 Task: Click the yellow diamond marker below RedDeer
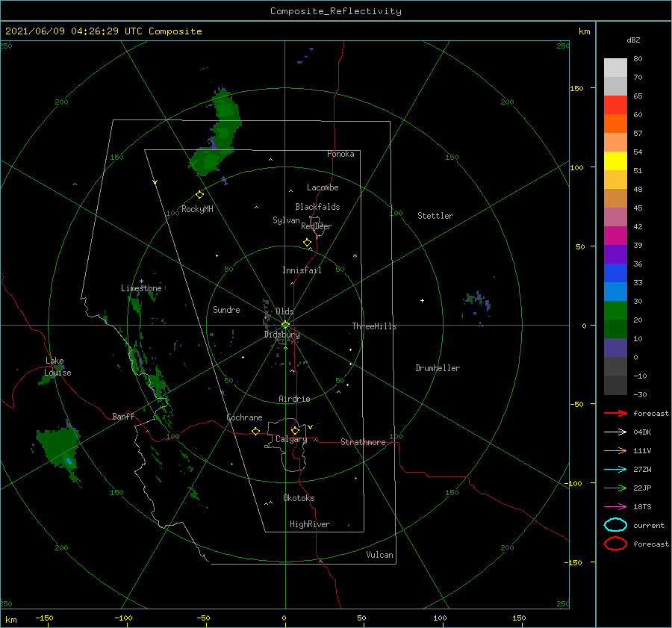point(307,243)
